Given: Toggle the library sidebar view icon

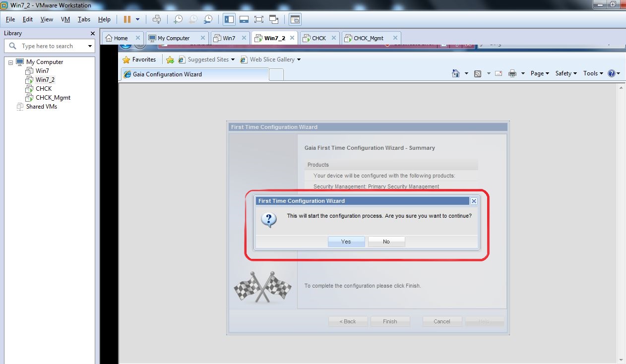Looking at the screenshot, I should click(229, 19).
